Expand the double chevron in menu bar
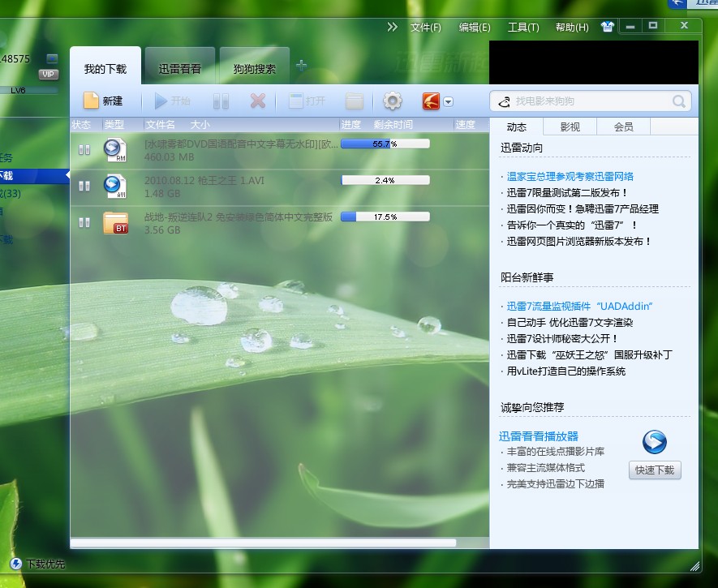The width and height of the screenshot is (718, 588). pyautogui.click(x=392, y=27)
